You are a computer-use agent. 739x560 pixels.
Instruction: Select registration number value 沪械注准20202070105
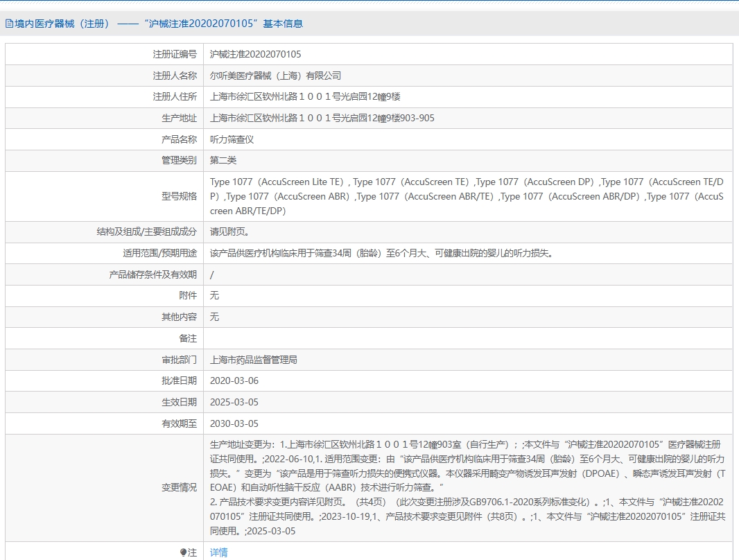[x=255, y=54]
